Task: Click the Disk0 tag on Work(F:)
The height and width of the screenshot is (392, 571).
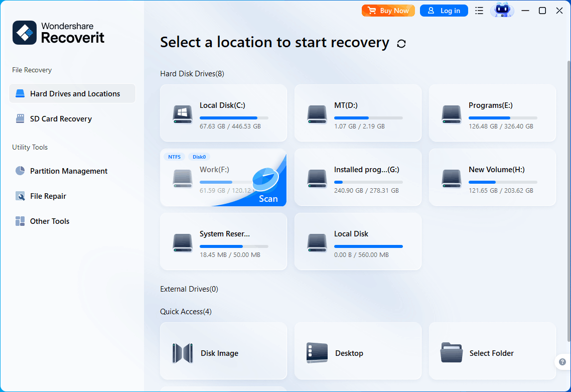Action: [x=199, y=157]
